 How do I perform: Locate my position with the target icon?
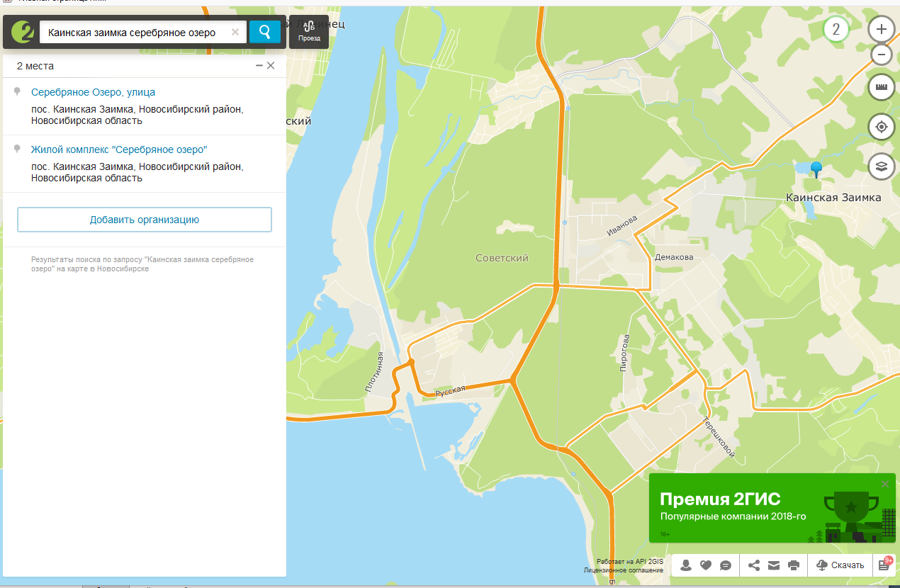coord(881,127)
